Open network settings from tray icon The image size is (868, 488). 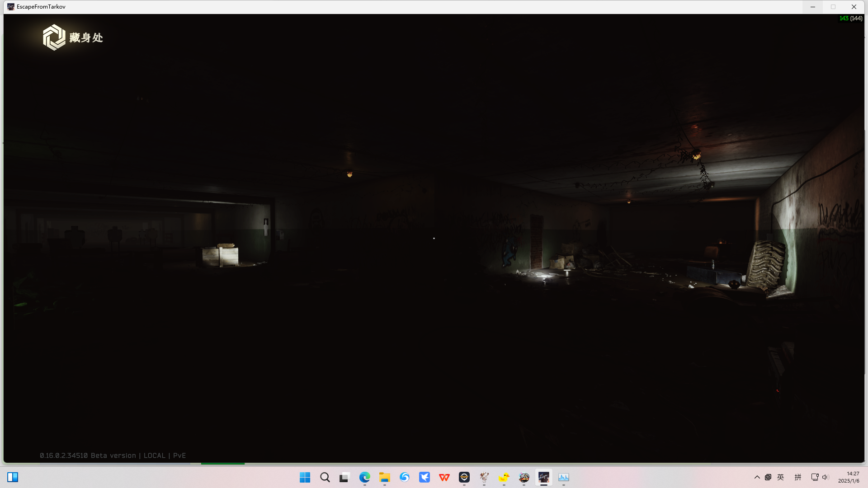[815, 477]
